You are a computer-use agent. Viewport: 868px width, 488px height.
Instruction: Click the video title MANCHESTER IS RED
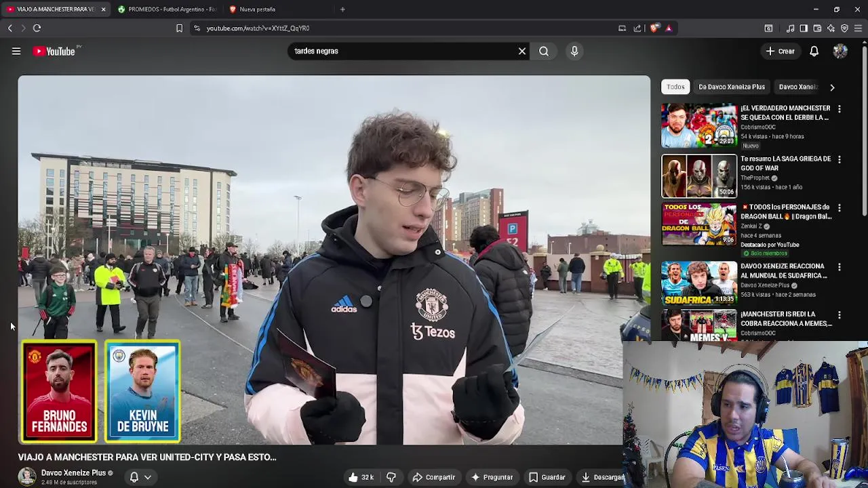coord(786,319)
